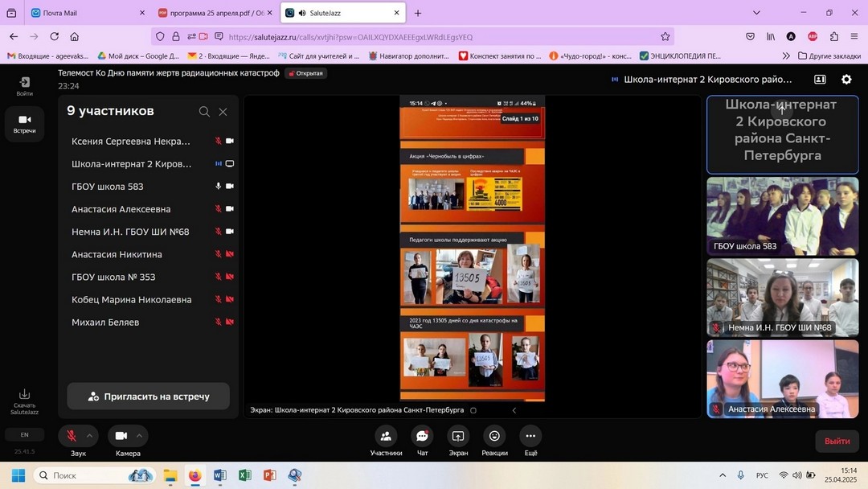
Task: Search participants using the magnifier icon
Action: pos(204,112)
